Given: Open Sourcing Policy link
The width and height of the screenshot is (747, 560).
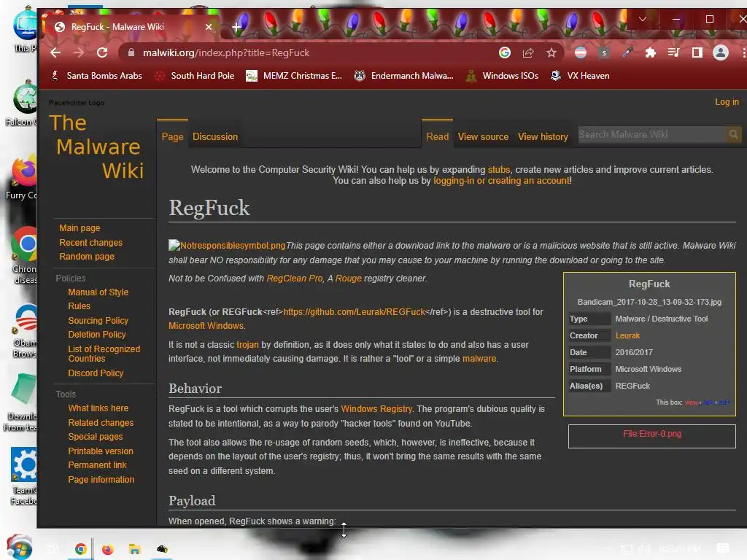Looking at the screenshot, I should click(x=98, y=321).
